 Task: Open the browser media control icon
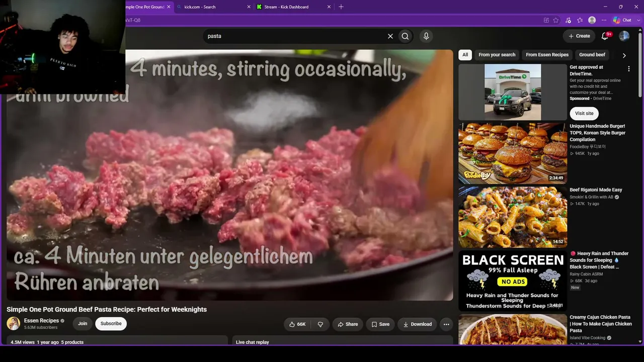(x=568, y=20)
